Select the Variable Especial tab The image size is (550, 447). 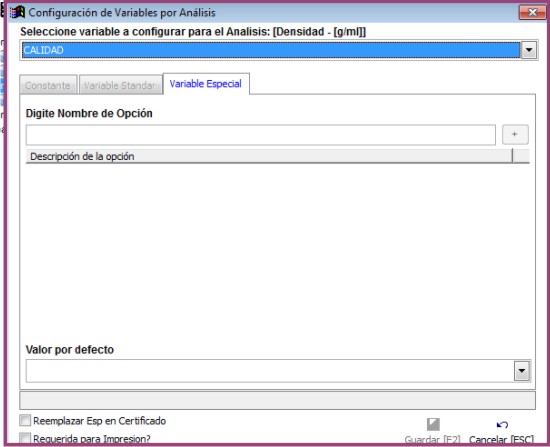coord(206,84)
